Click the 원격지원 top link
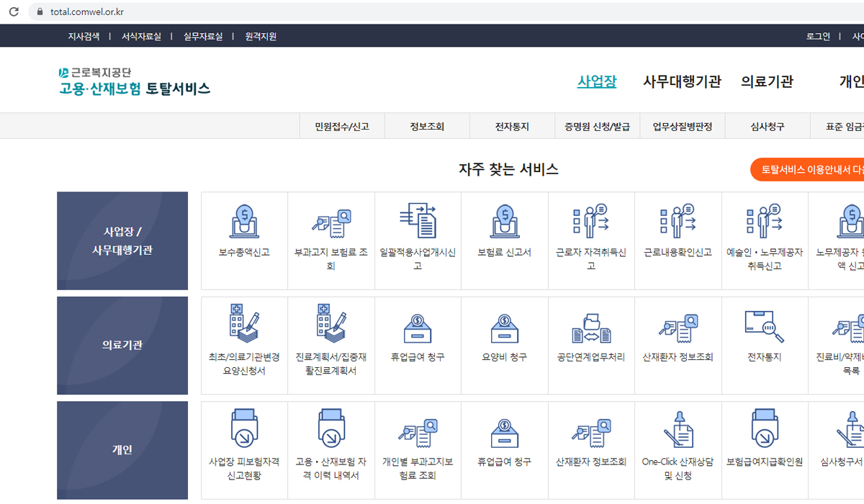The height and width of the screenshot is (504, 864). coord(261,36)
